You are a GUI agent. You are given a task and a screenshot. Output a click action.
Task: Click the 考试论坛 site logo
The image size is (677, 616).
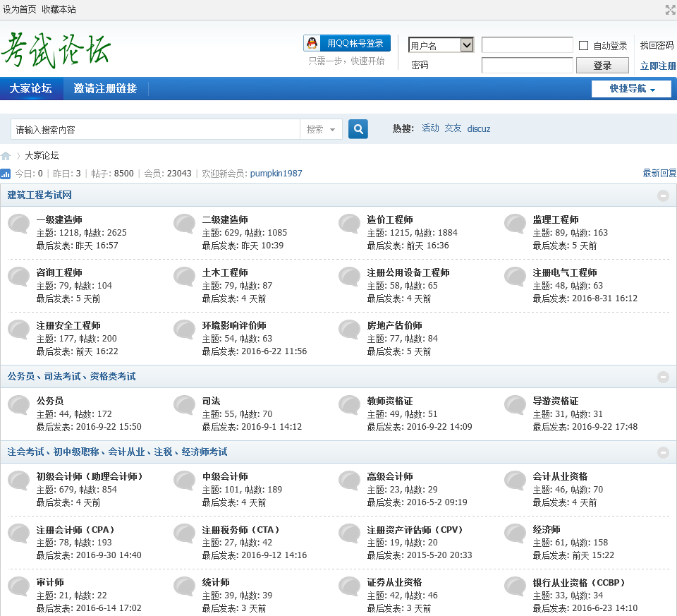click(56, 50)
